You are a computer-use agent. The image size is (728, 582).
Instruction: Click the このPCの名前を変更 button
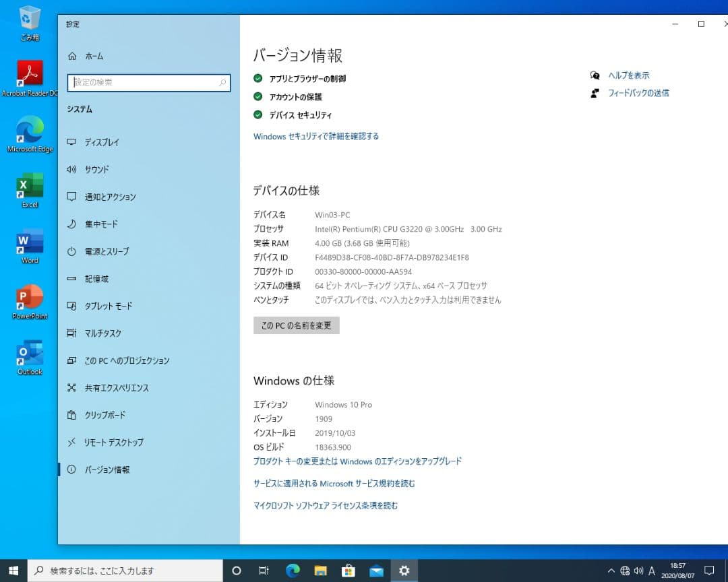coord(296,325)
